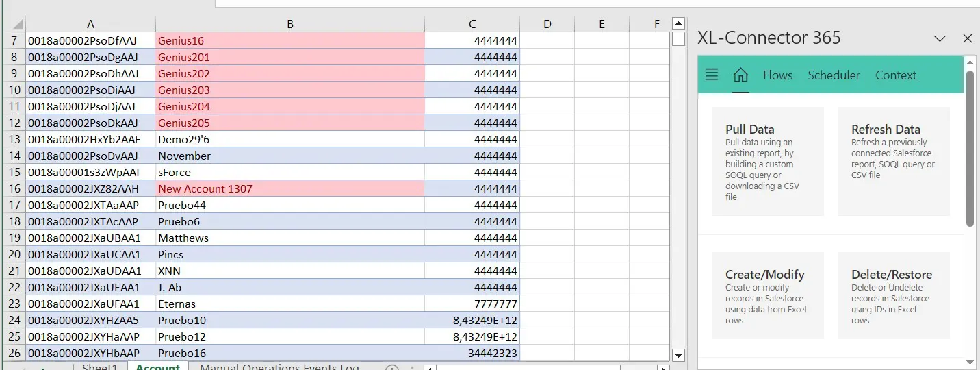This screenshot has width=980, height=370.
Task: Switch to the Flows tab
Action: point(777,75)
